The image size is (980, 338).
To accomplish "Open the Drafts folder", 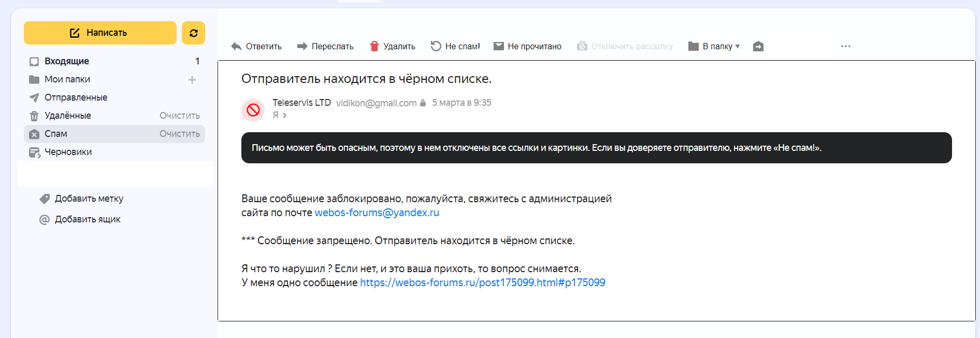I will coord(68,152).
